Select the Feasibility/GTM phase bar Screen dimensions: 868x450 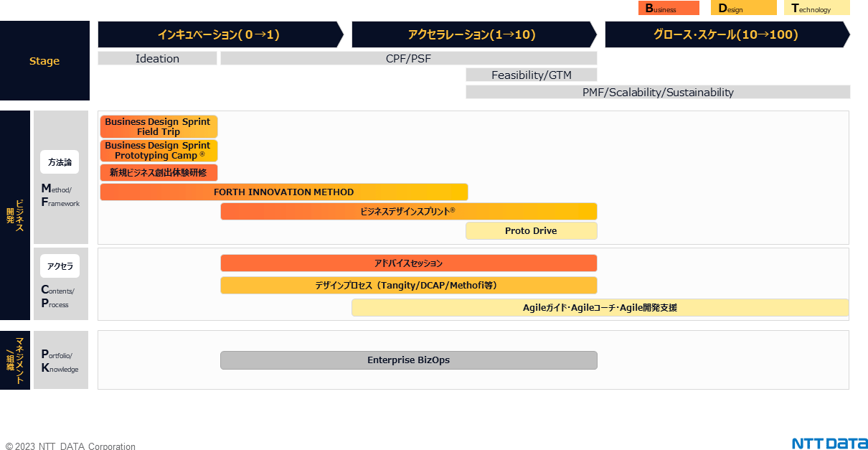tap(532, 75)
